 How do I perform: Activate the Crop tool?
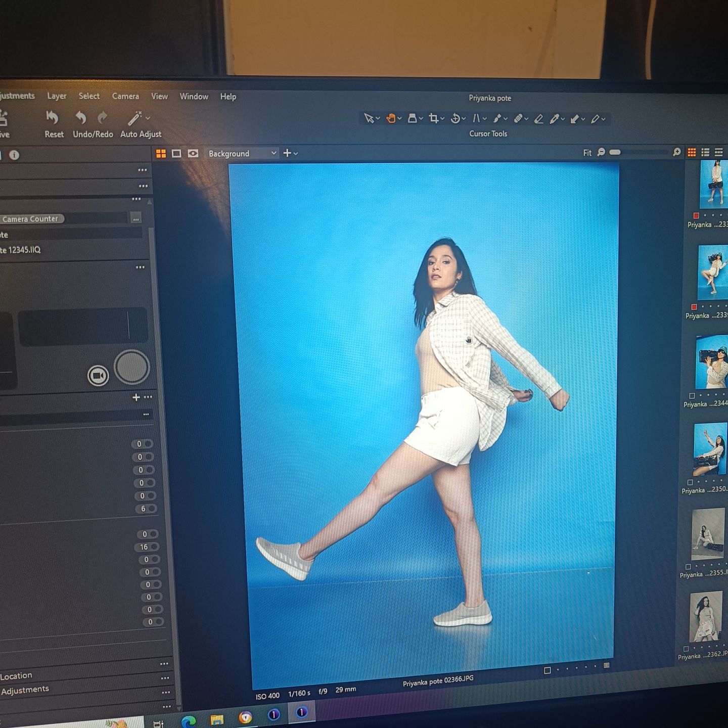click(x=433, y=118)
